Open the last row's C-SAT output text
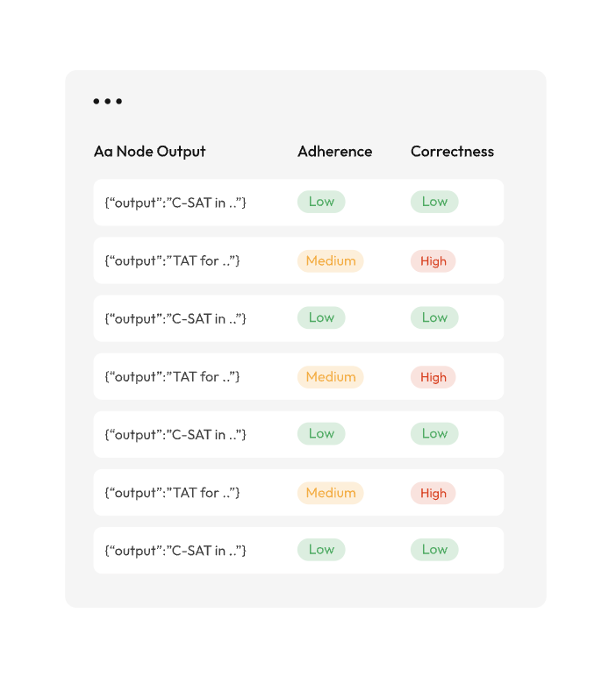Screen dimensions: 616x677 [175, 551]
